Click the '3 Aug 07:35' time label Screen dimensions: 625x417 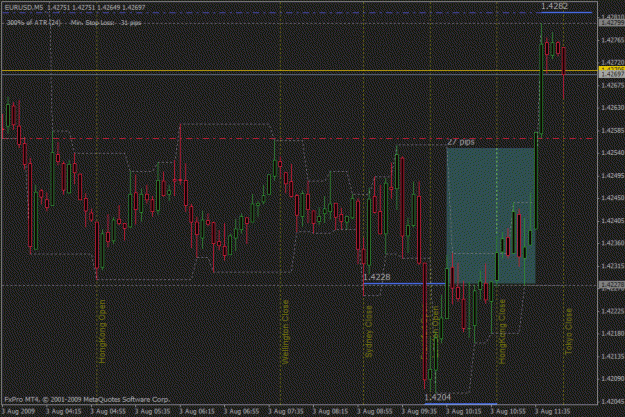286,411
